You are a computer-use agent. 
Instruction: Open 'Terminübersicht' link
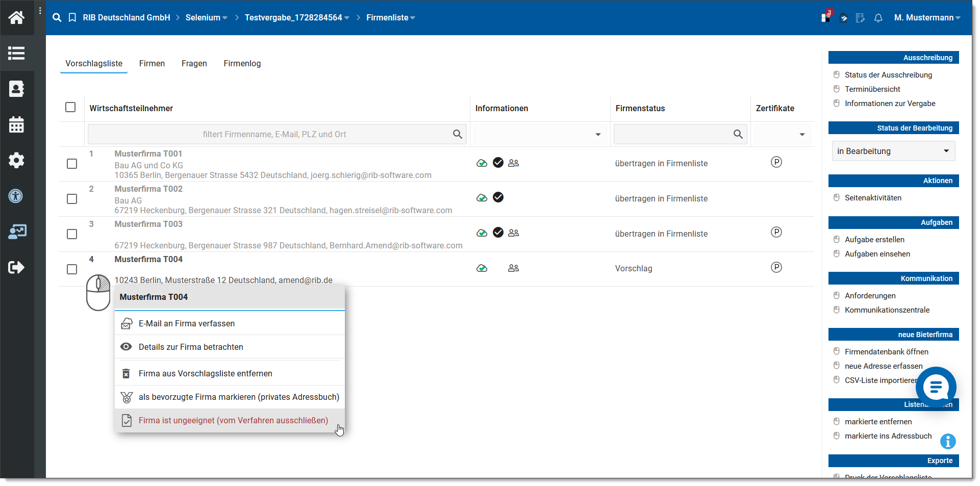(x=872, y=89)
